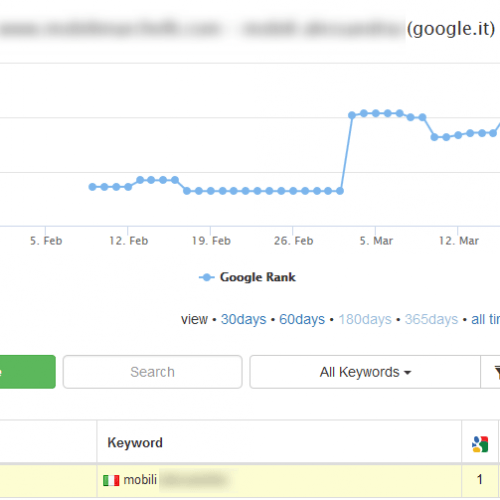Select the mobili keyword row
This screenshot has height=500, width=500.
(x=250, y=480)
